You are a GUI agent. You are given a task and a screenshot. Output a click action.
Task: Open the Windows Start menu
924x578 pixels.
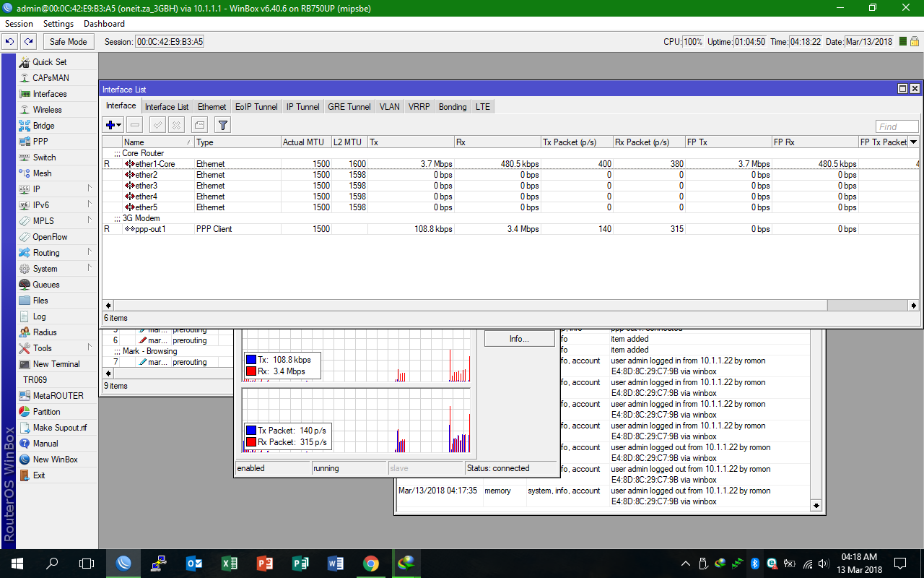click(x=17, y=564)
